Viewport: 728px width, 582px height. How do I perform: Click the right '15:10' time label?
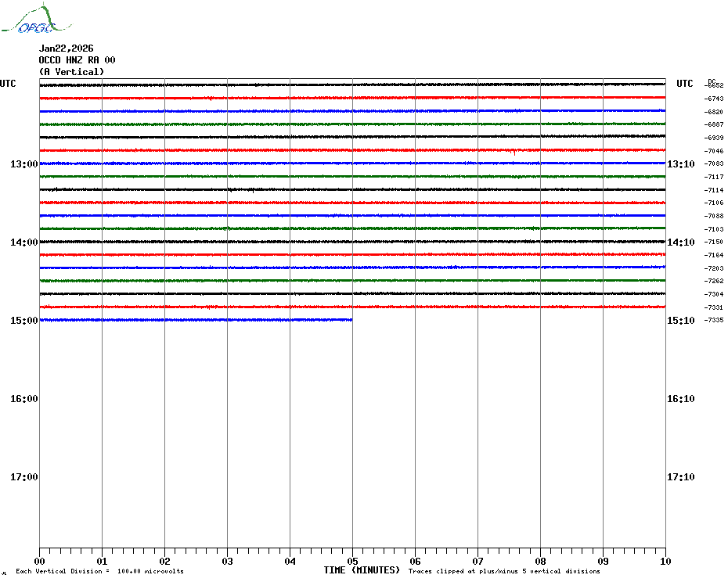coord(681,320)
